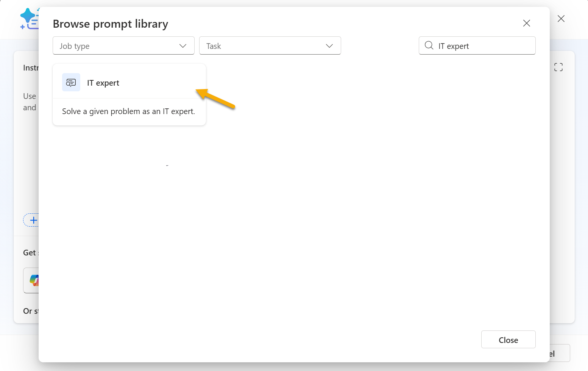Click the expand fullscreen icon behind the dialog
The image size is (588, 371).
point(558,67)
